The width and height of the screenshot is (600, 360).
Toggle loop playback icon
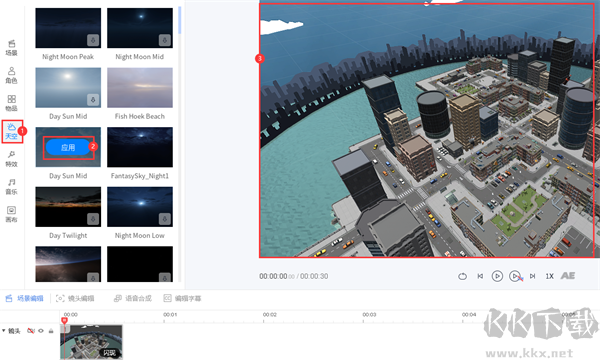tap(462, 276)
